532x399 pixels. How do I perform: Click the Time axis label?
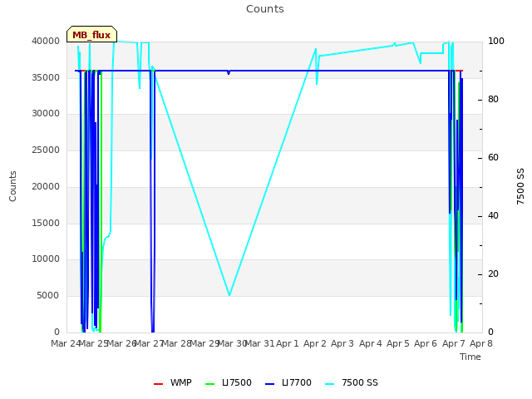point(470,357)
